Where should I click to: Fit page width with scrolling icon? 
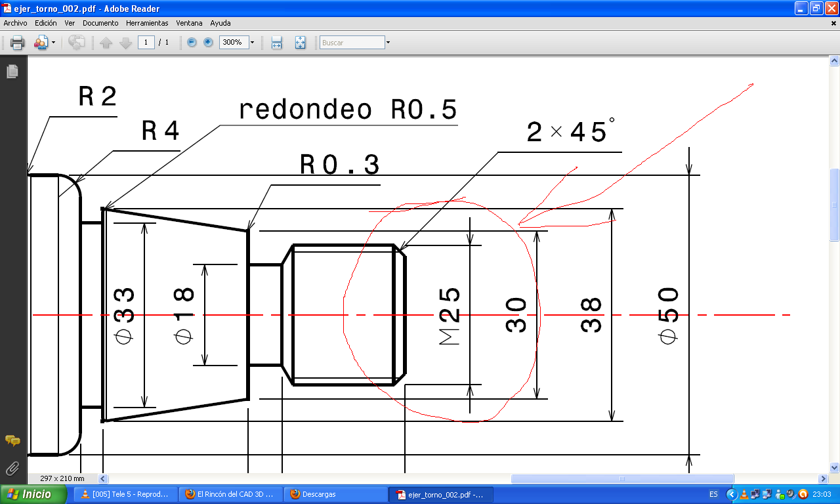point(277,43)
